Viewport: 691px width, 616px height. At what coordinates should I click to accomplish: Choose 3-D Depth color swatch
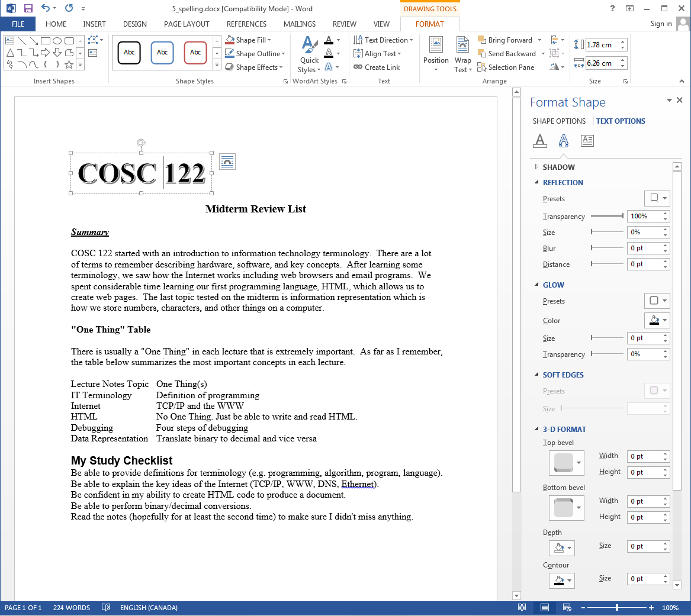tap(562, 548)
